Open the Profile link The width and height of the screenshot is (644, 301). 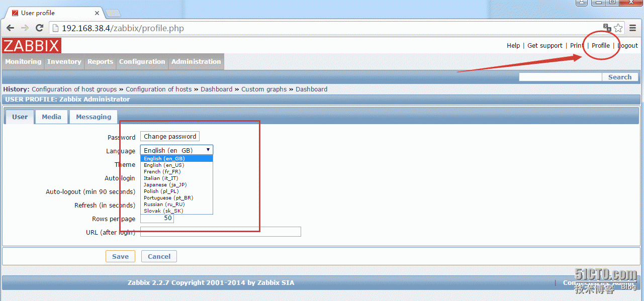(x=601, y=45)
